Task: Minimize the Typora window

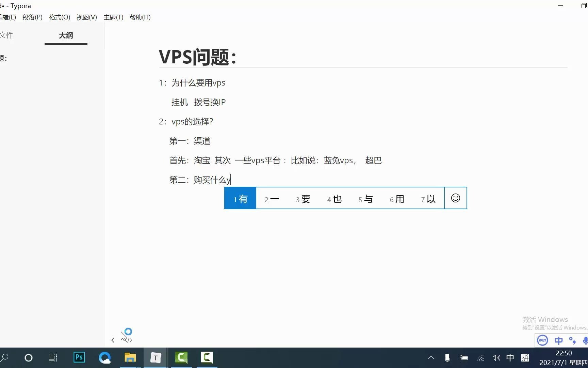Action: point(561,6)
